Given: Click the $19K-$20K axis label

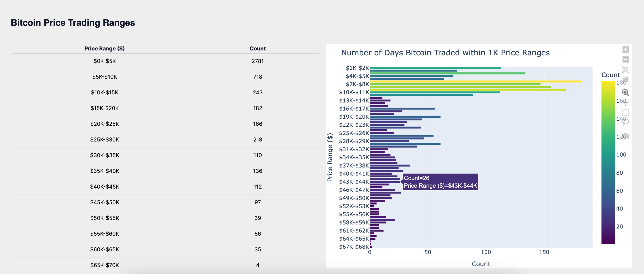Looking at the screenshot, I should (x=354, y=117).
